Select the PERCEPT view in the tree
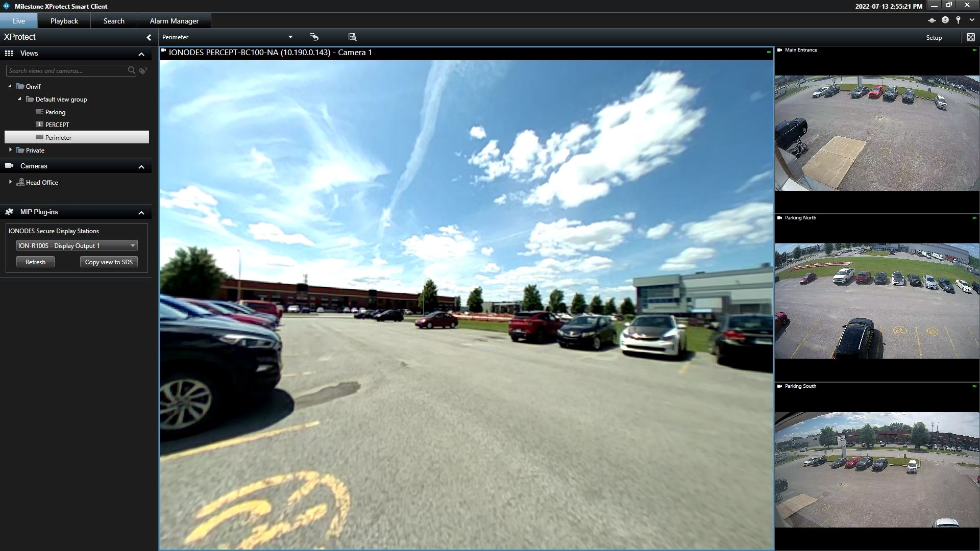 [x=57, y=124]
